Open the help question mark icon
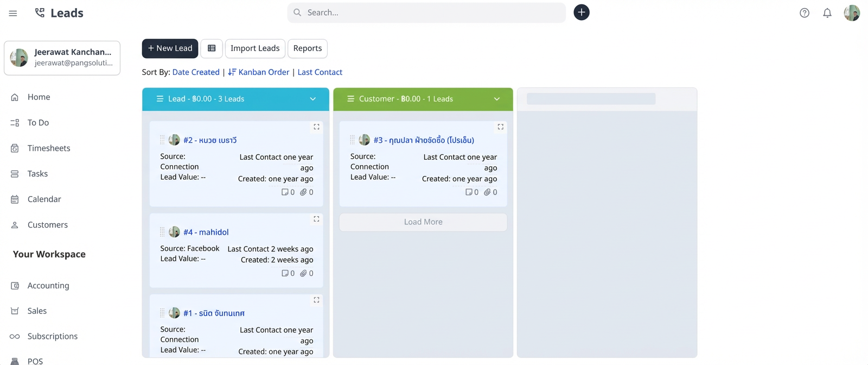 [805, 13]
